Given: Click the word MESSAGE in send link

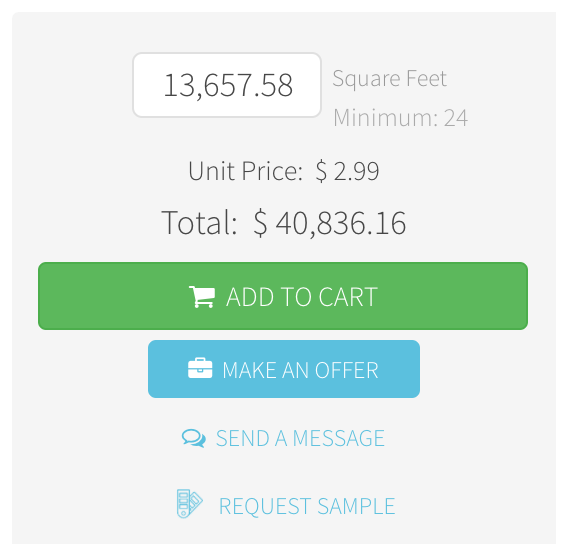Looking at the screenshot, I should click(339, 438).
